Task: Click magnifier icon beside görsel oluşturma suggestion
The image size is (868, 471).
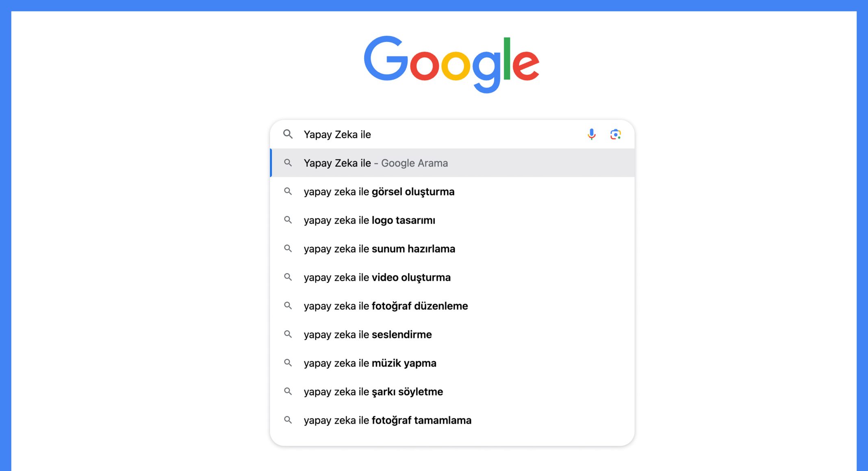Action: 288,191
